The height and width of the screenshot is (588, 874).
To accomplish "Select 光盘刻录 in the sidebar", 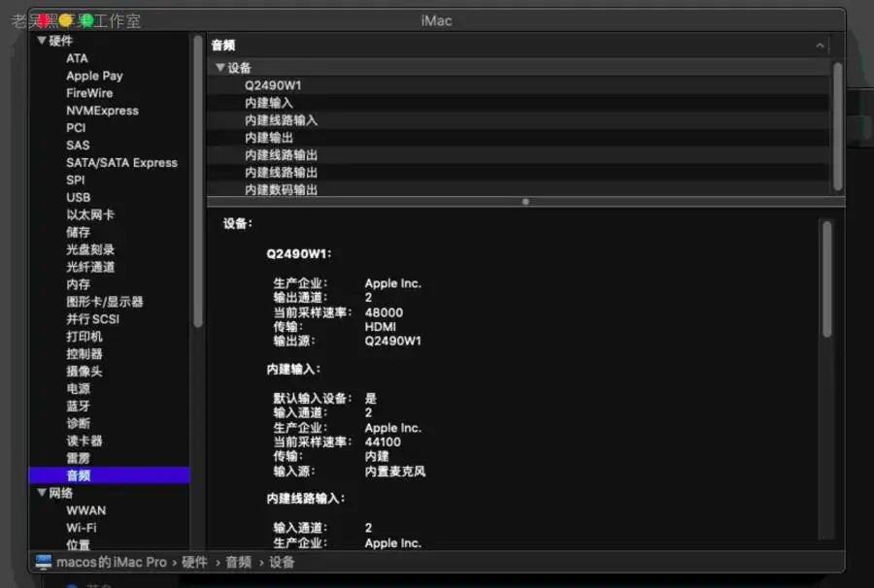I will (89, 249).
